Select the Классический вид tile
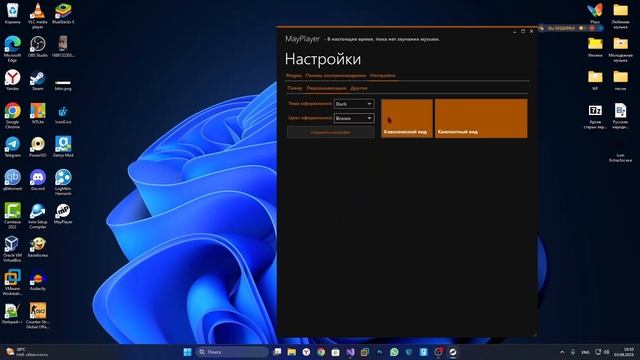 coord(407,118)
